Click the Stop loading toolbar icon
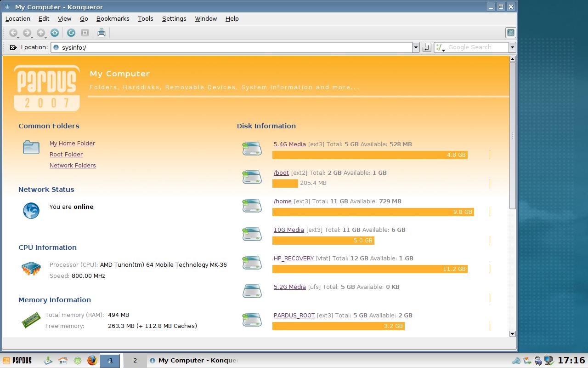The width and height of the screenshot is (588, 368). click(85, 33)
